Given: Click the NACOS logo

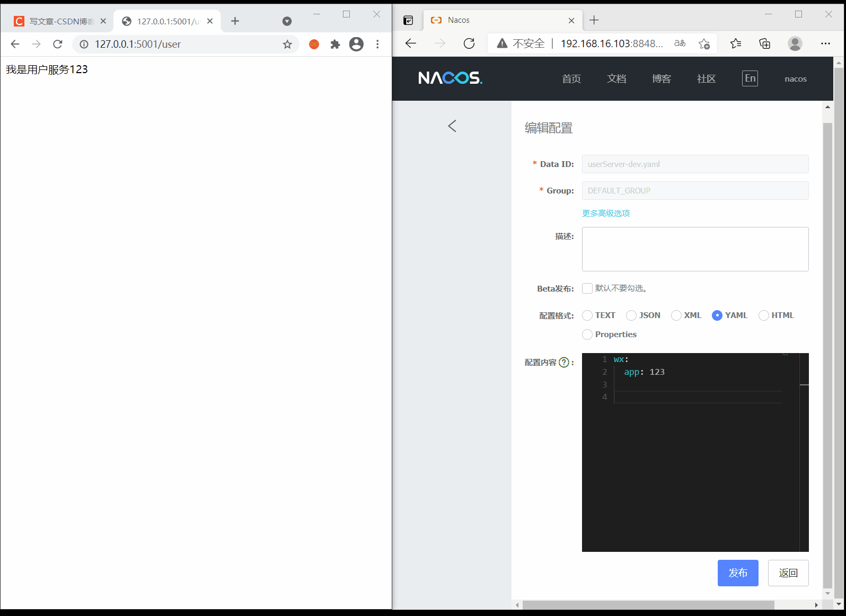Looking at the screenshot, I should [450, 78].
